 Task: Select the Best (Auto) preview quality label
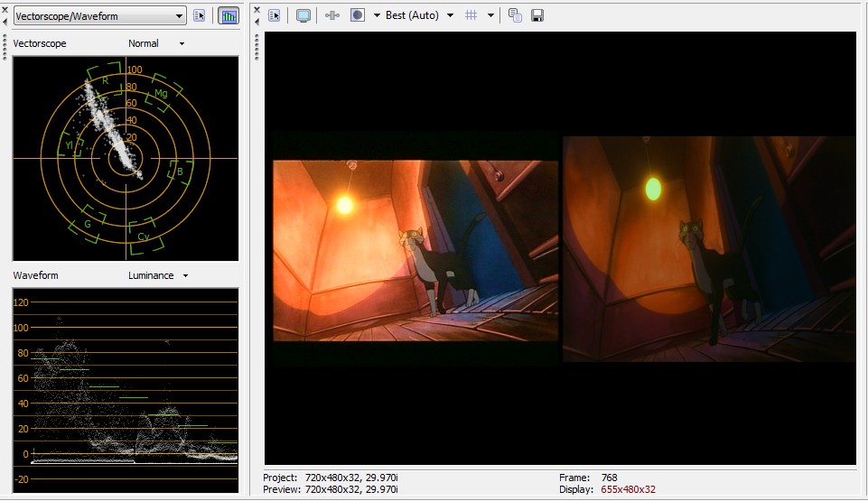[x=412, y=15]
